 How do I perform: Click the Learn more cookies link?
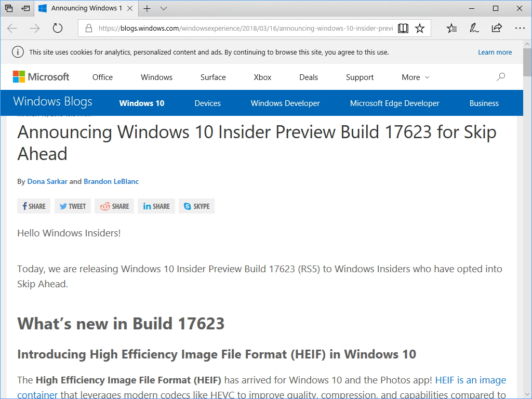coord(495,52)
